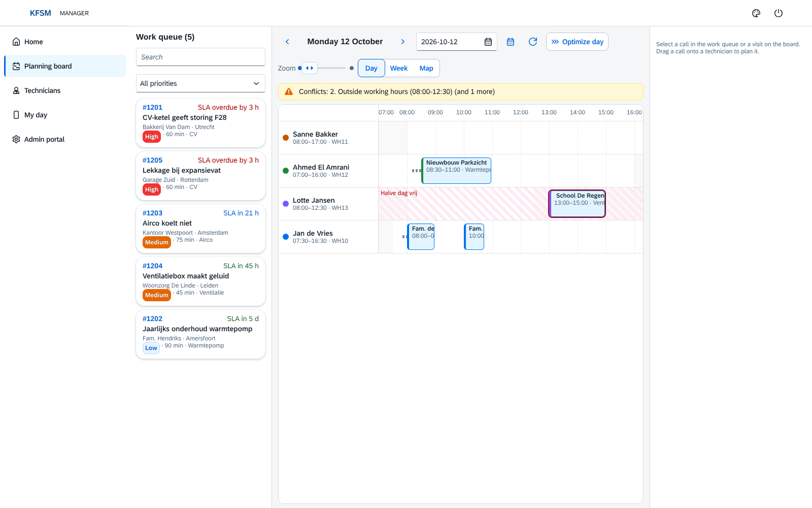Switch to Map view
This screenshot has height=508, width=812.
click(426, 68)
